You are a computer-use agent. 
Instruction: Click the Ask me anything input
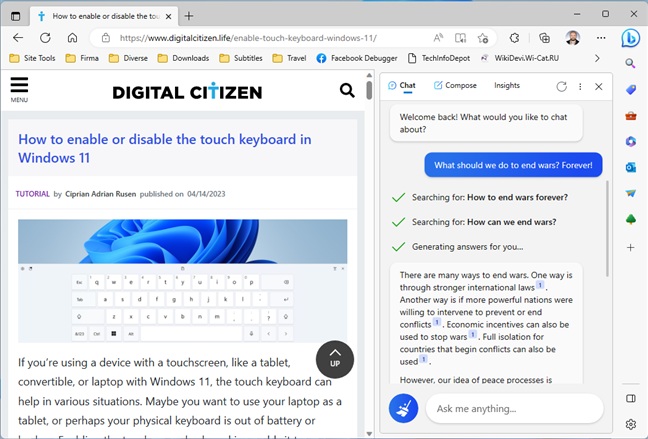515,408
